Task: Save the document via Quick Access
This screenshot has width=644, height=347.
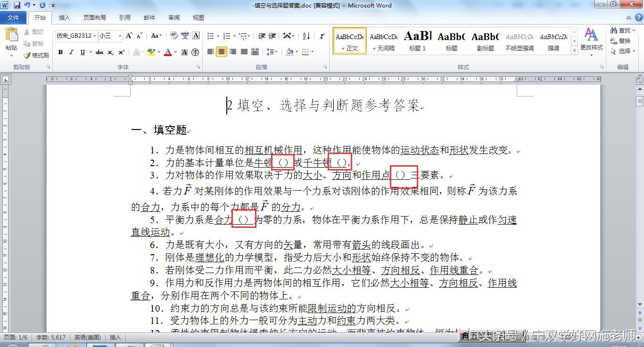Action: point(17,5)
